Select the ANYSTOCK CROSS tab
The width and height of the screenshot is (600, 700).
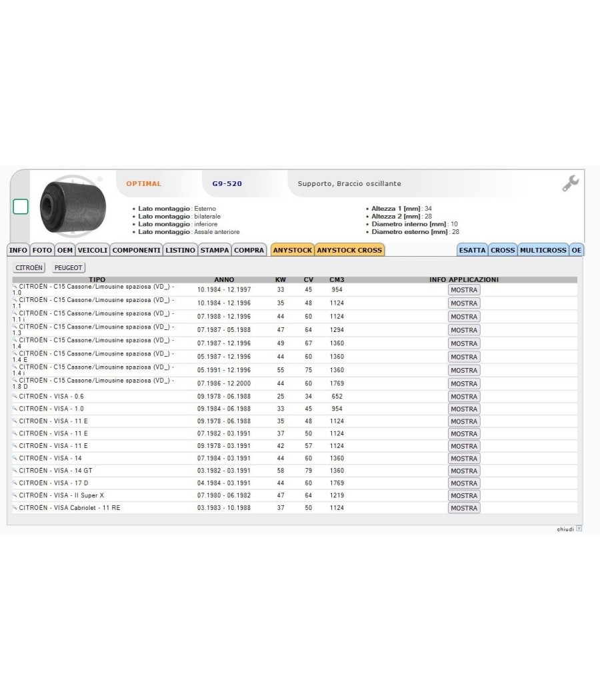click(349, 250)
